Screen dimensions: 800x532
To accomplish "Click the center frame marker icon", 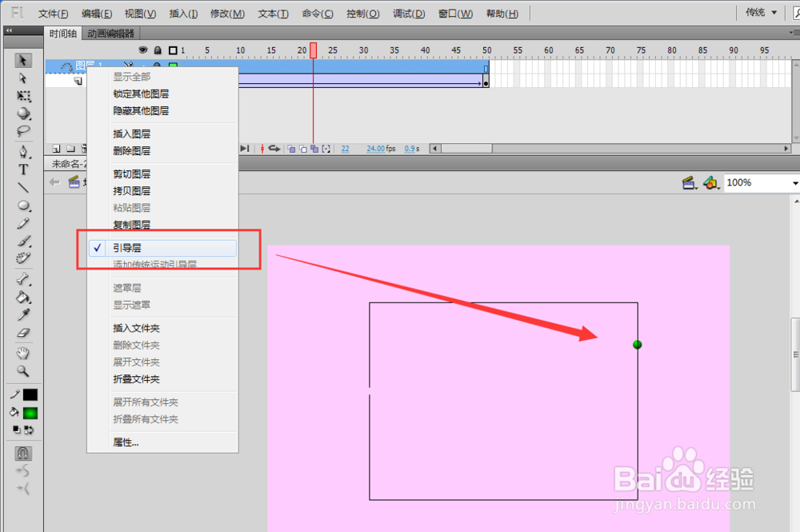I will pyautogui.click(x=262, y=149).
